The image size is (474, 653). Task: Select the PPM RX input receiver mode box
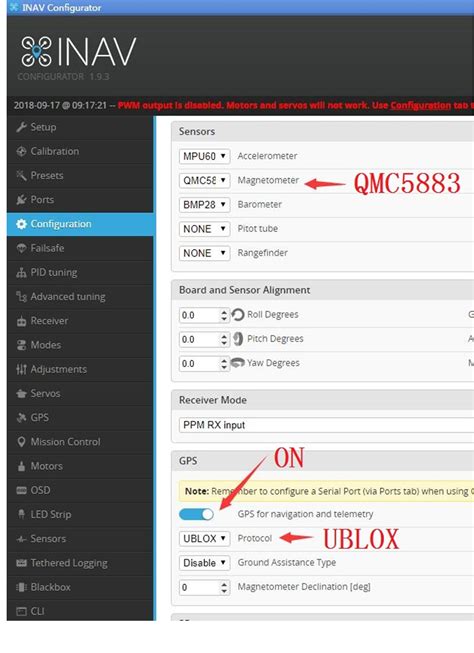click(x=326, y=425)
